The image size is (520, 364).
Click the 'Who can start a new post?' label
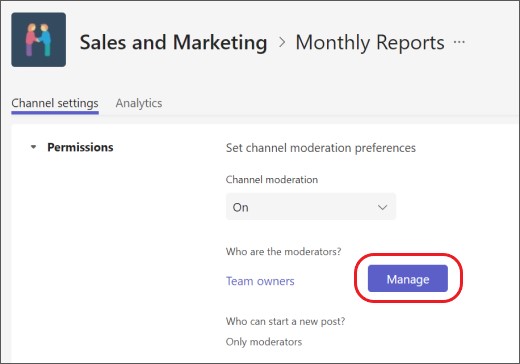(285, 321)
